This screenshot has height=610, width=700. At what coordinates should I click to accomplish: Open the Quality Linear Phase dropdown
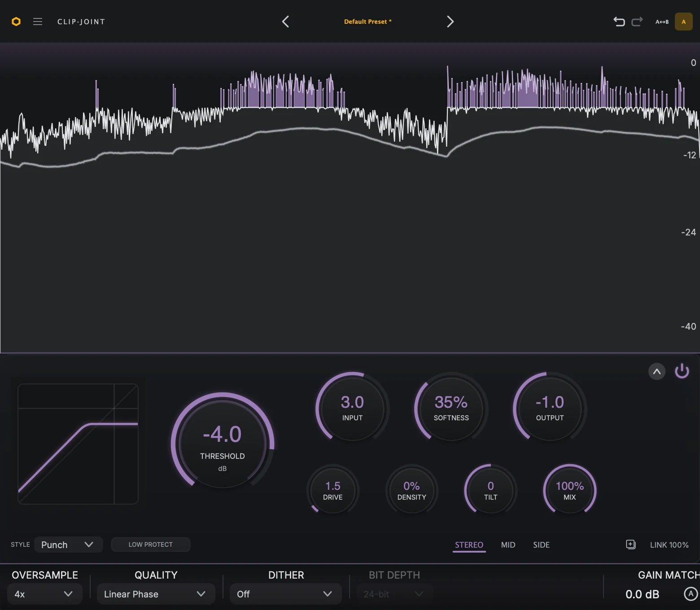click(156, 594)
